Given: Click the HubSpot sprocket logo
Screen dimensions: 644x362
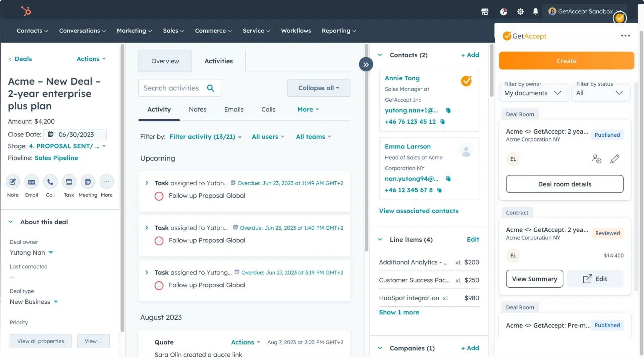Looking at the screenshot, I should point(26,11).
